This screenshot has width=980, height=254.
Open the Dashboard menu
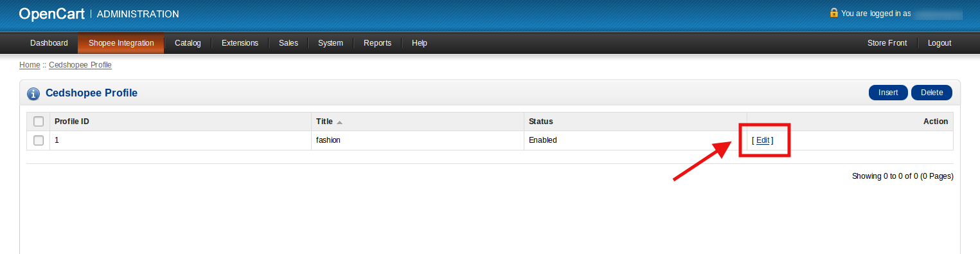click(x=49, y=43)
